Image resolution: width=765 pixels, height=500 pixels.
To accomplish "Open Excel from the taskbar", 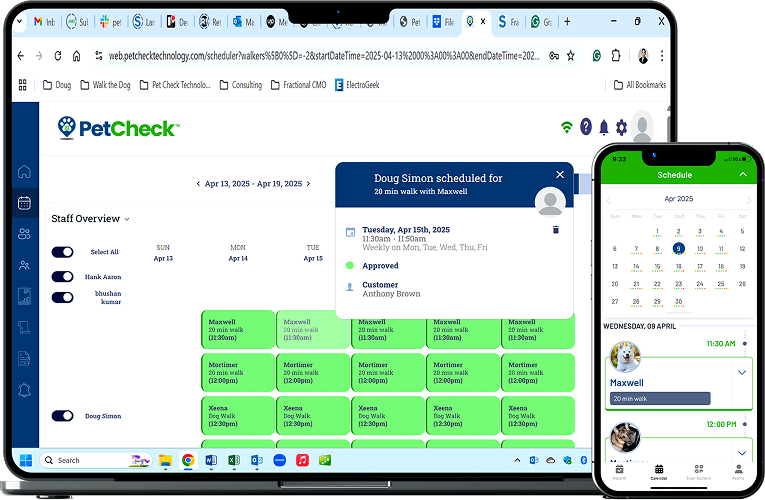I will [x=234, y=460].
